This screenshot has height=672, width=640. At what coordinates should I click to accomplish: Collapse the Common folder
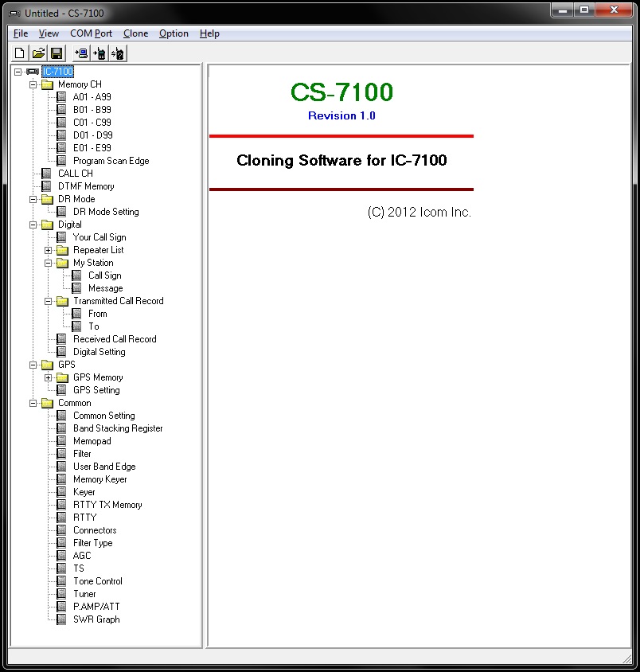click(x=33, y=404)
